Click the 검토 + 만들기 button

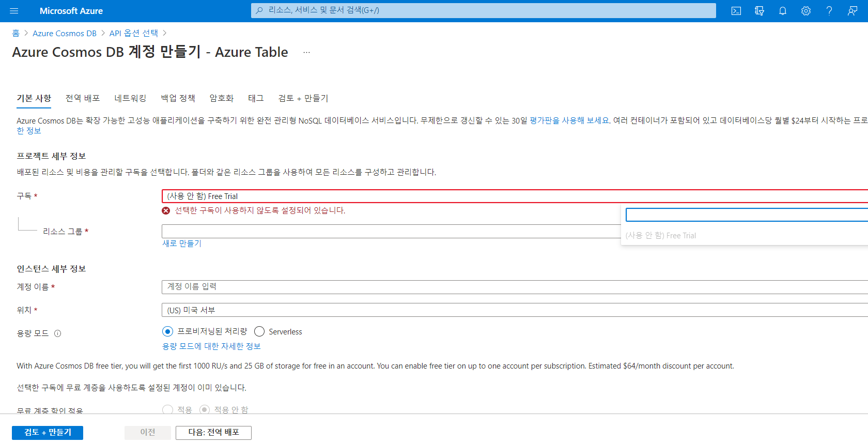click(x=48, y=433)
